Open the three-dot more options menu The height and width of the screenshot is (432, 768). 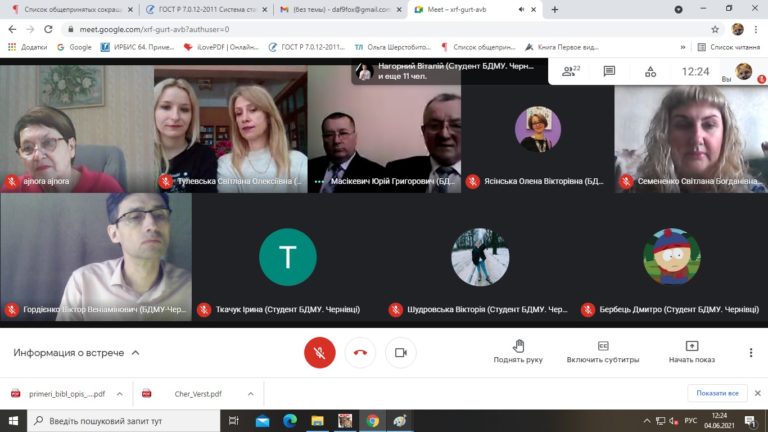pyautogui.click(x=751, y=353)
